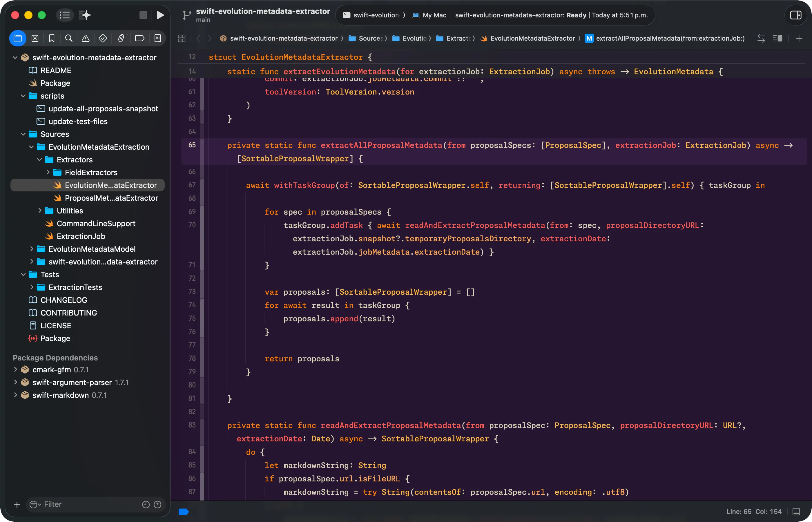Click the Sources breadcrumb in jump bar
Image resolution: width=812 pixels, height=522 pixels.
[366, 38]
